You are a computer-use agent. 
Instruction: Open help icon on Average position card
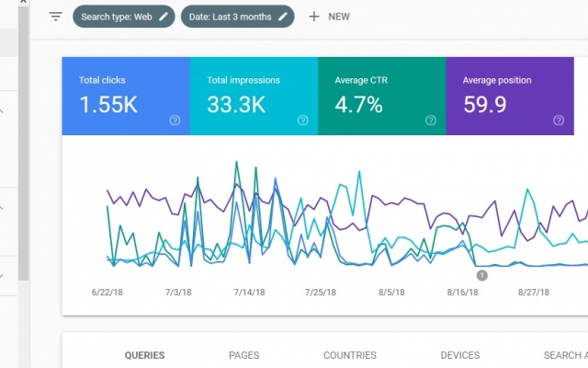tap(559, 121)
